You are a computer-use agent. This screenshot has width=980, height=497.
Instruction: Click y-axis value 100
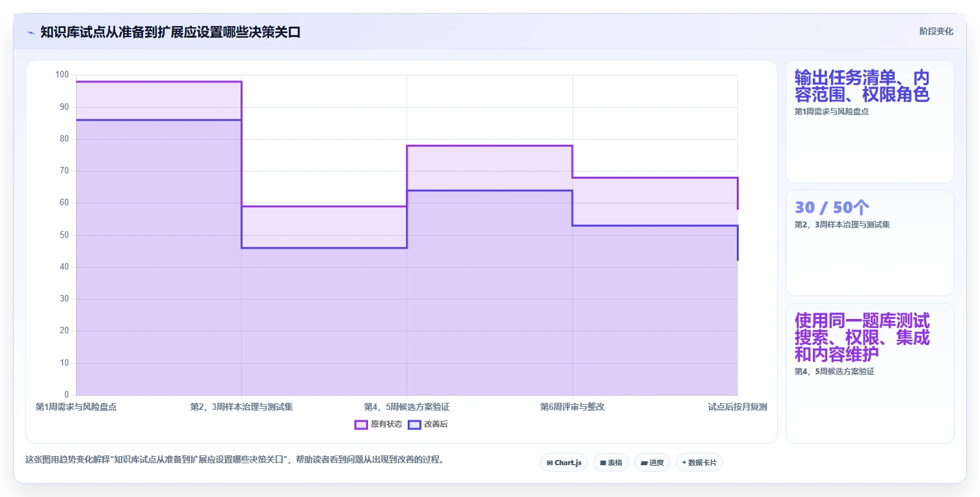(x=62, y=75)
